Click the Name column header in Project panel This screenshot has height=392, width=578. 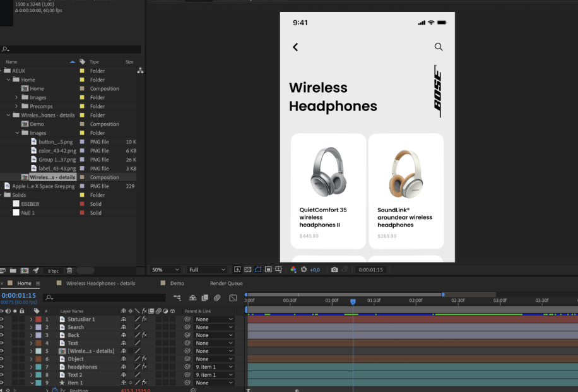pos(11,62)
